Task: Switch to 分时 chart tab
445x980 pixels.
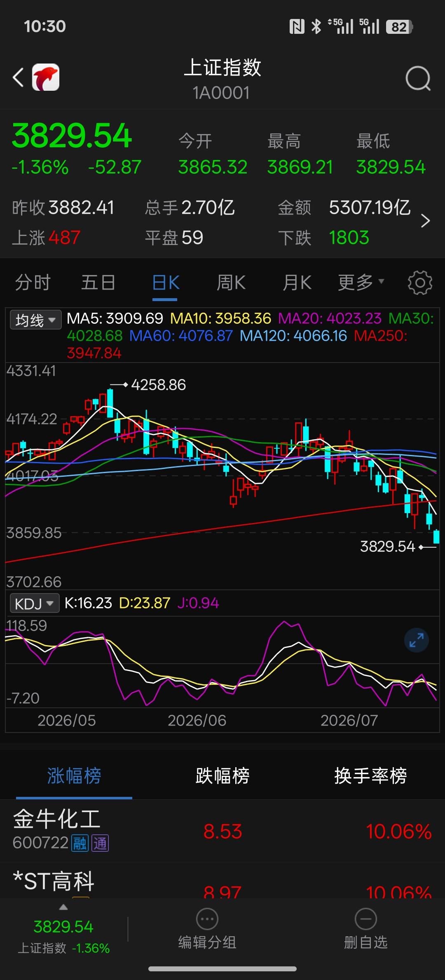Action: click(x=33, y=283)
